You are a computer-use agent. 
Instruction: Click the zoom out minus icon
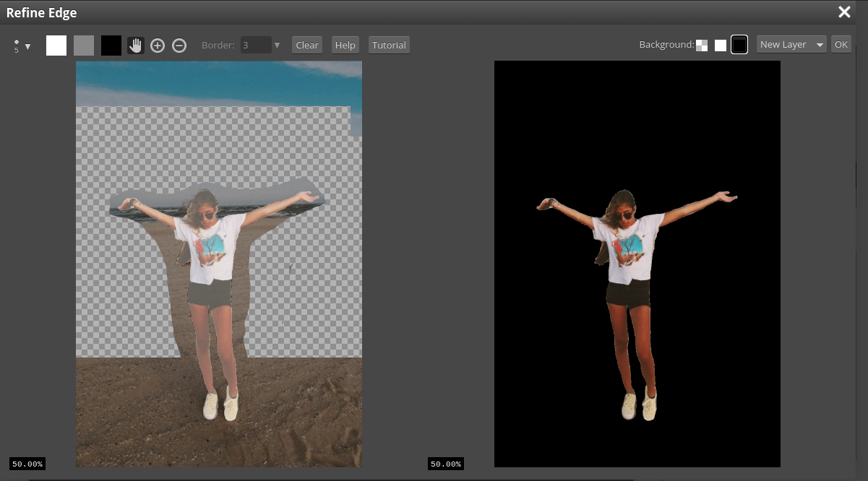[179, 45]
